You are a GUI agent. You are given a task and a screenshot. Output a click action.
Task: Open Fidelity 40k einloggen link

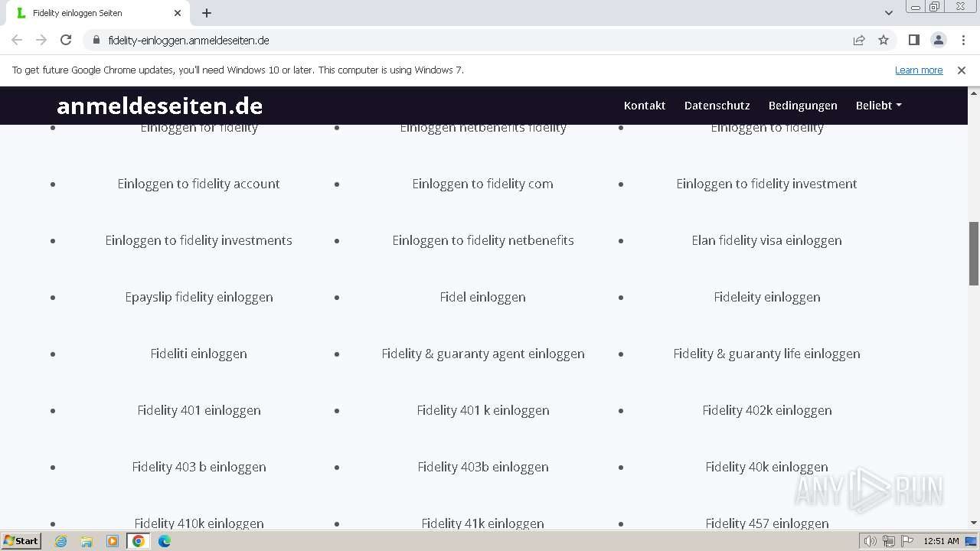(767, 467)
